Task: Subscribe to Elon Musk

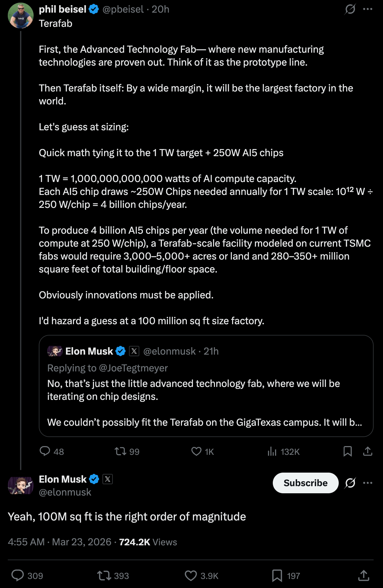Action: pyautogui.click(x=305, y=483)
